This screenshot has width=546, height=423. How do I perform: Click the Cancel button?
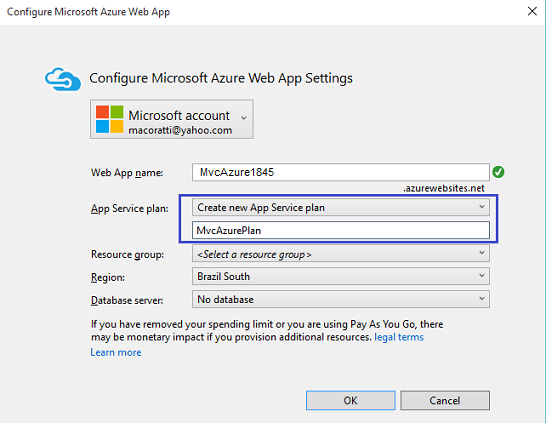pos(445,400)
